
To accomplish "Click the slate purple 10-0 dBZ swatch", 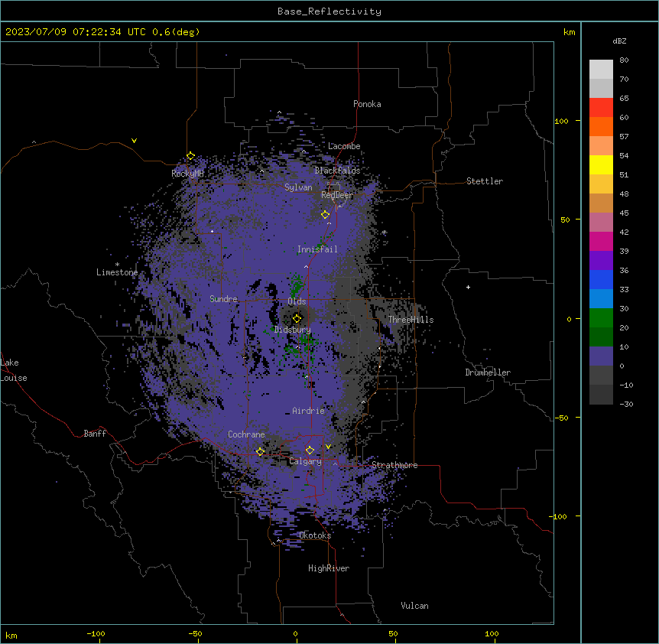I will (601, 356).
